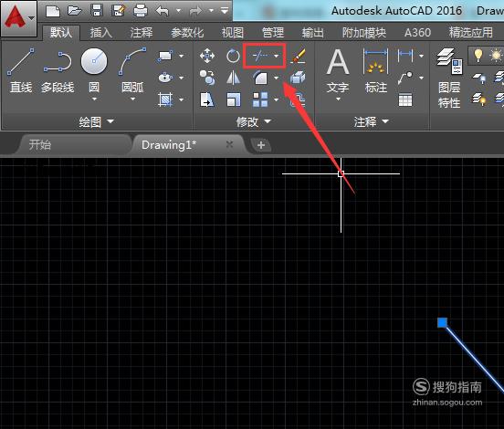Select the 直线 line tool

pos(21,70)
